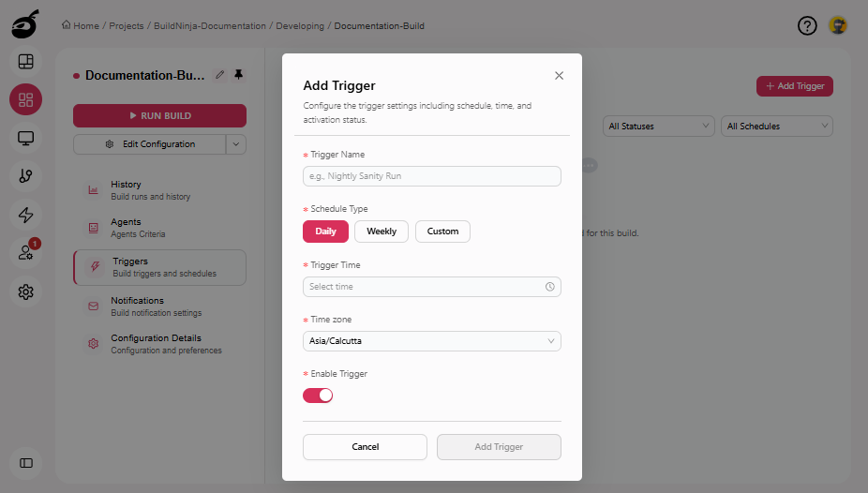Click Cancel in Add Trigger dialog

tap(365, 447)
